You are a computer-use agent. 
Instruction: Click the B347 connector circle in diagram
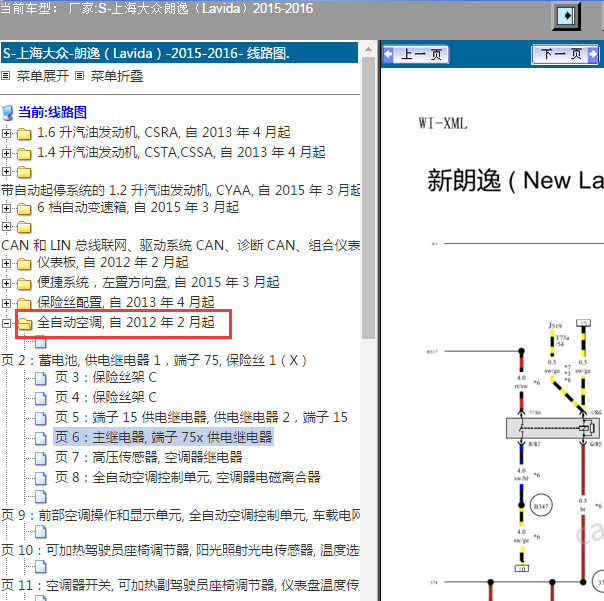click(x=541, y=506)
